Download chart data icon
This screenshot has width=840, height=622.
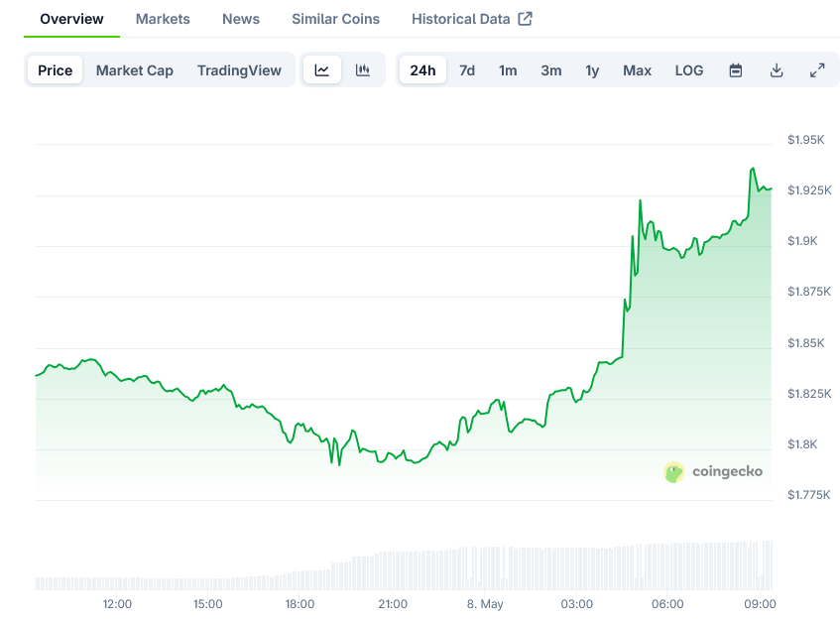777,70
